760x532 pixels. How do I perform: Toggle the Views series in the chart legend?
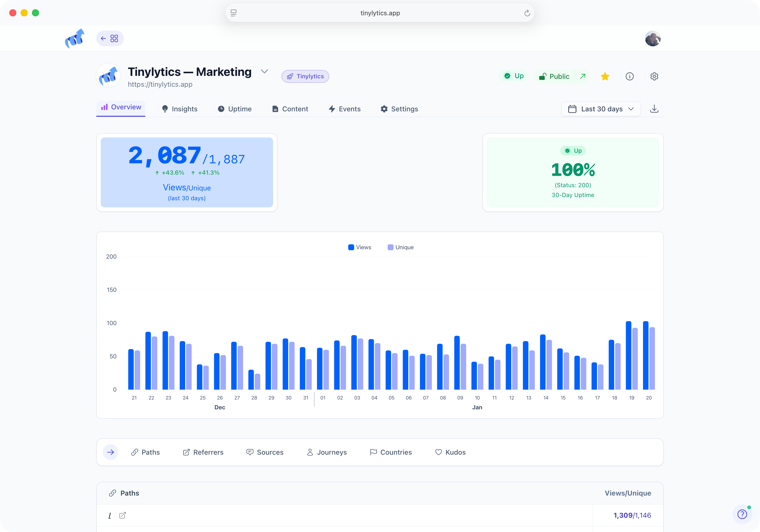(360, 247)
